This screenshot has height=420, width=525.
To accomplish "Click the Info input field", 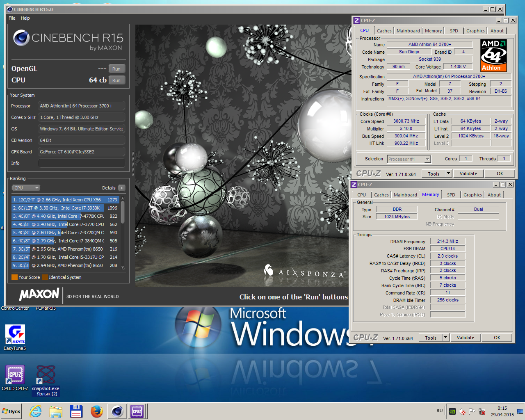I will 82,163.
